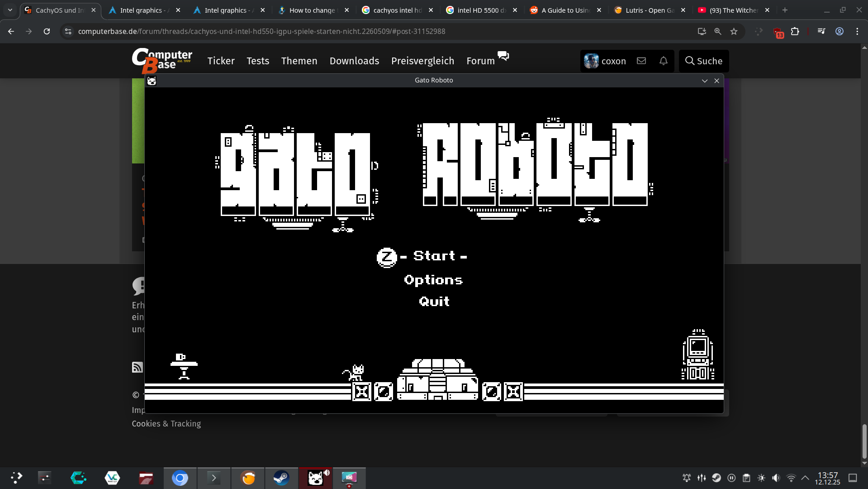Viewport: 868px width, 489px height.
Task: Open the coxon user account menu
Action: 605,61
